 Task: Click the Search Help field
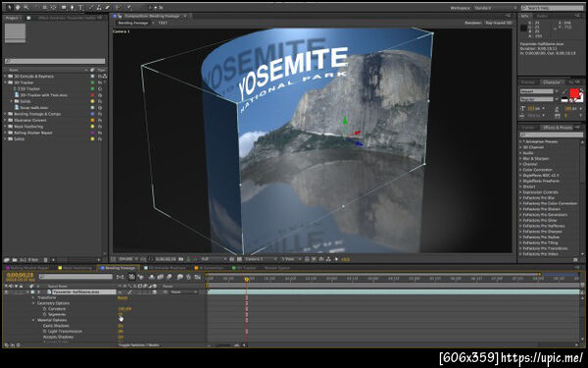[553, 8]
